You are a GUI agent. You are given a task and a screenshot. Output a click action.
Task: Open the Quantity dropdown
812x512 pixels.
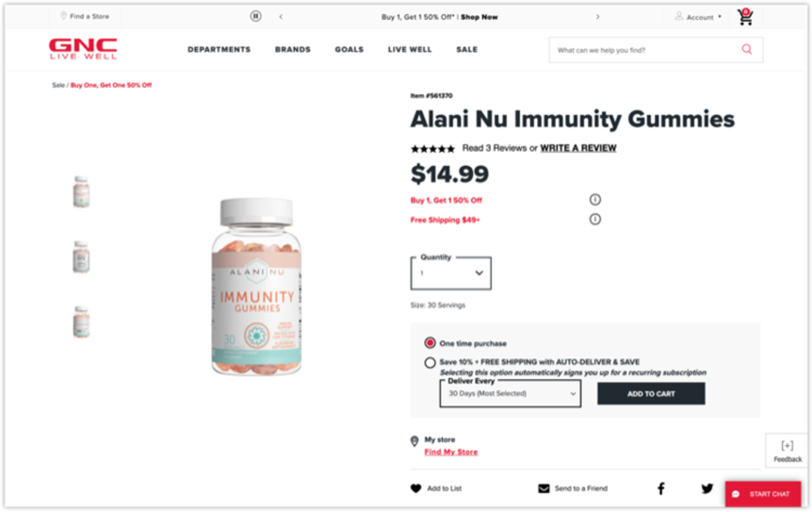451,273
